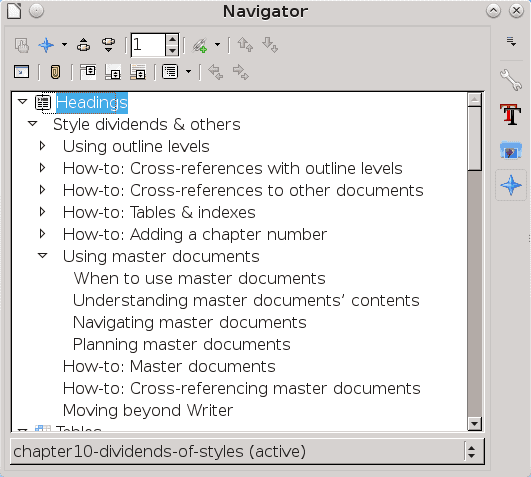Expand the Using outline levels node
The height and width of the screenshot is (477, 531).
[42, 146]
